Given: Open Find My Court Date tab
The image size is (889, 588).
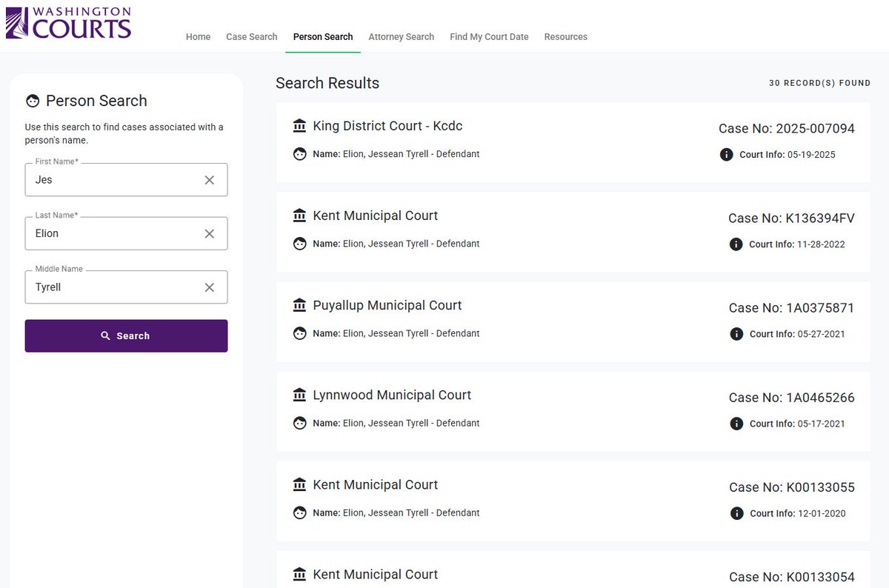Looking at the screenshot, I should click(x=489, y=37).
